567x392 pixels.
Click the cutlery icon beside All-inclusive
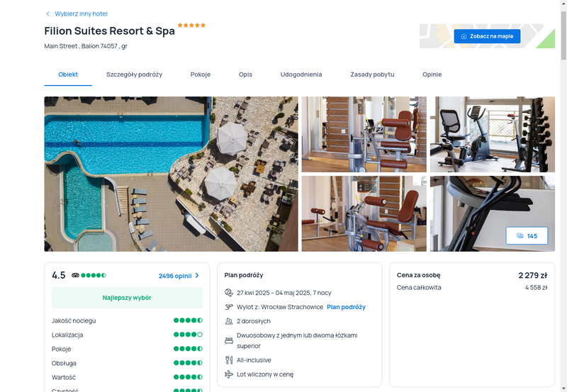228,360
